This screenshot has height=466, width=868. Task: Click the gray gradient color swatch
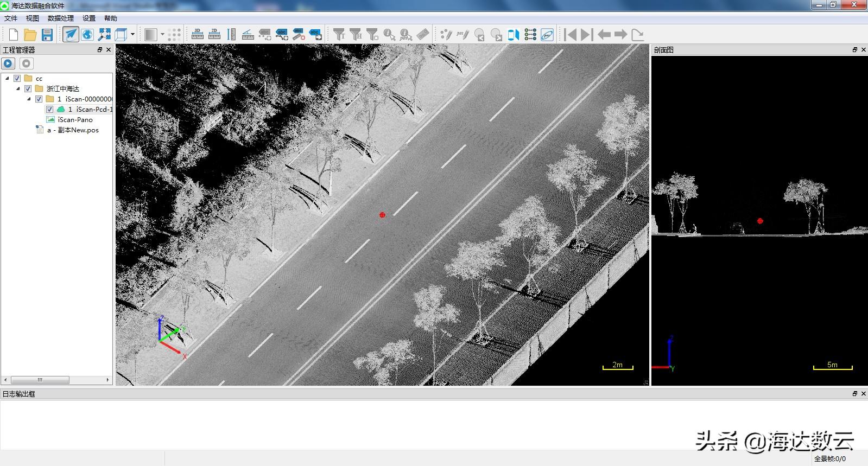[x=150, y=35]
